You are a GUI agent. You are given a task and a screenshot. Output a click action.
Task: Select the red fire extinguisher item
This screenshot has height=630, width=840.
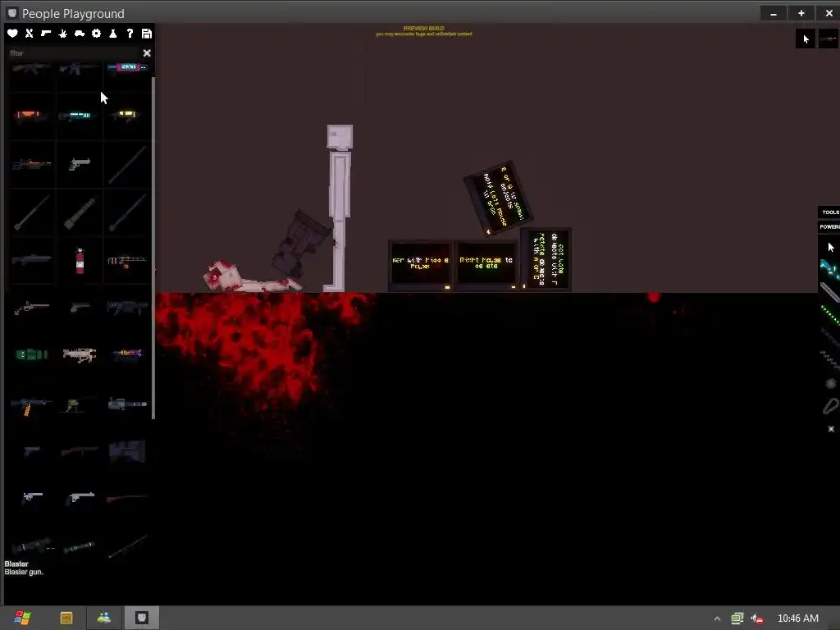80,261
